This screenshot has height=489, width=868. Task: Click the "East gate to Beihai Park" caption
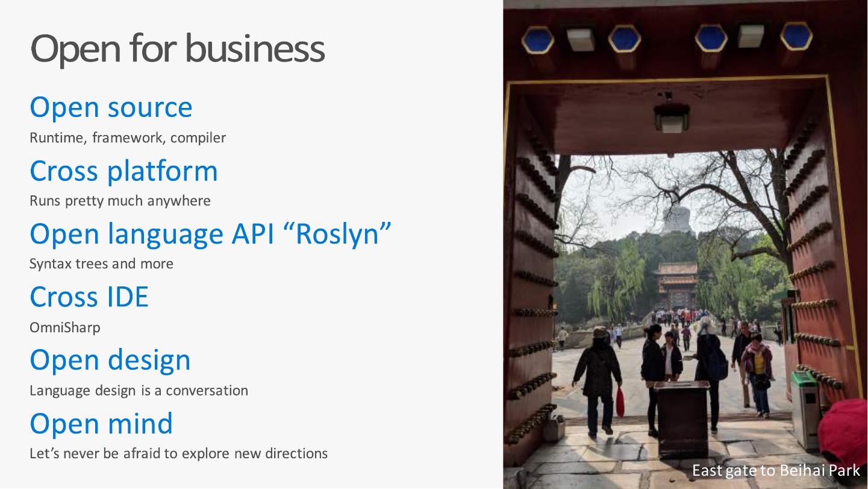(x=775, y=470)
